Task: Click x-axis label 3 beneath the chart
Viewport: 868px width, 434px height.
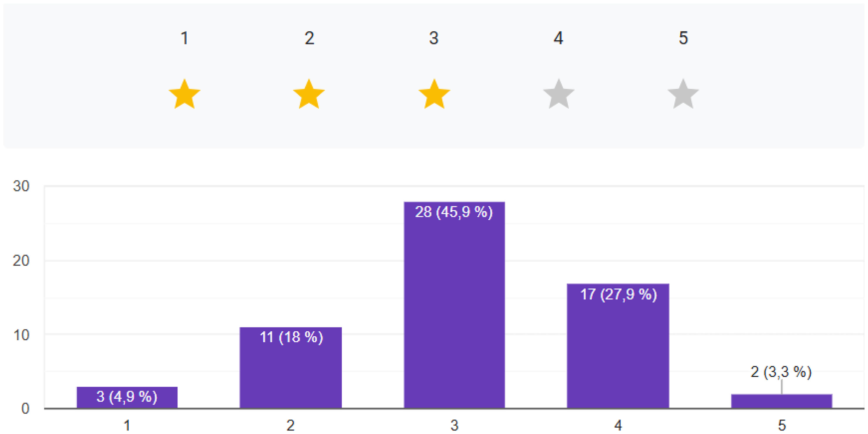Action: point(454,426)
